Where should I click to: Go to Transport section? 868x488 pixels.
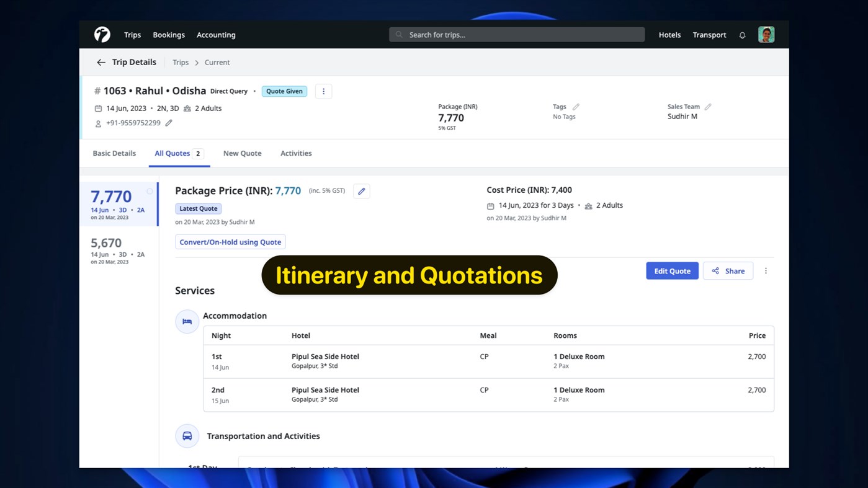coord(709,35)
